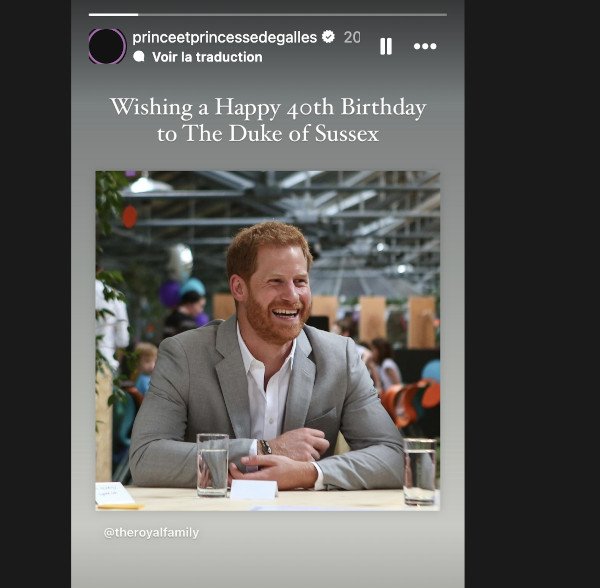Click the '20' timestamp next to the verified badge
This screenshot has height=588, width=600.
pos(352,37)
